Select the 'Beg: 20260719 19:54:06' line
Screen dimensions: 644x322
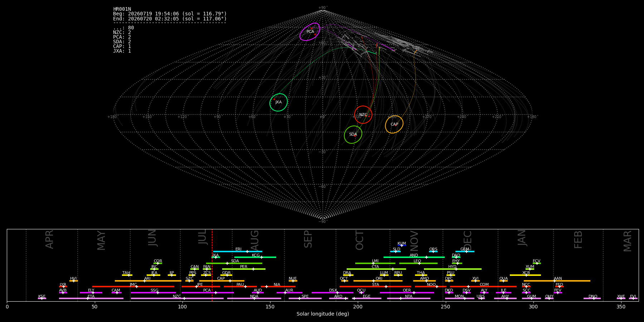coord(170,14)
